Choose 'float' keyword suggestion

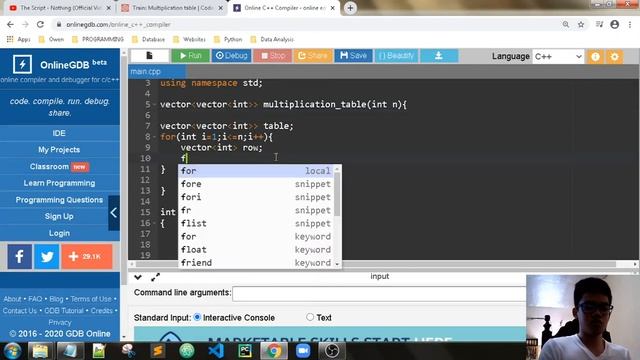[x=256, y=249]
